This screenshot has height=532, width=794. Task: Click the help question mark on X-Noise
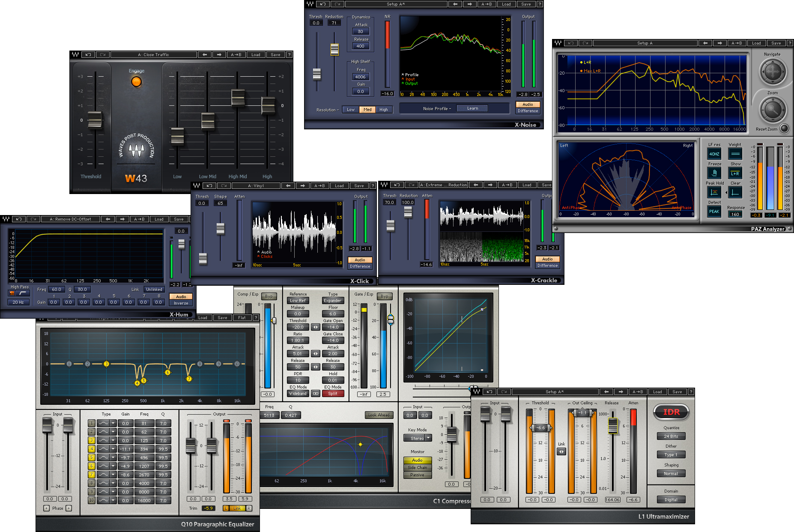click(540, 4)
